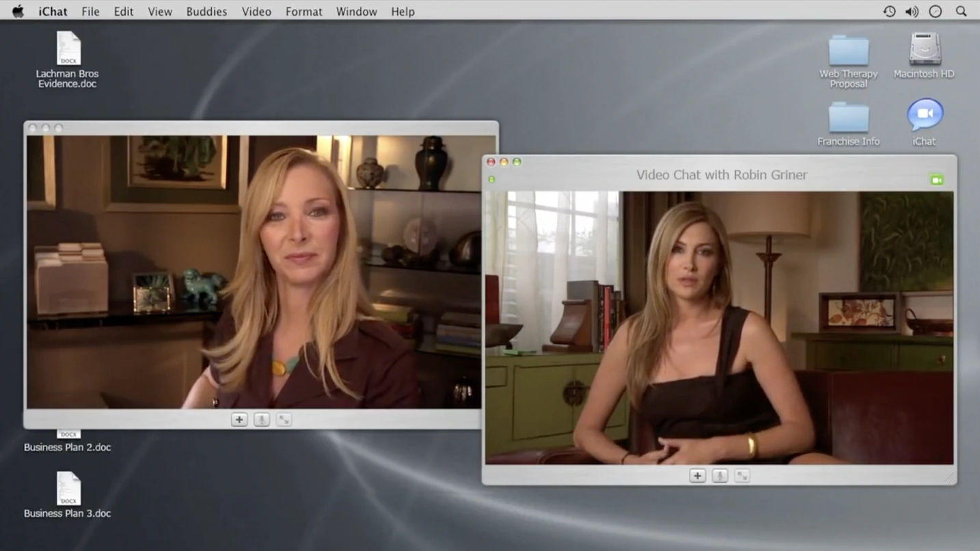
Task: Click the green zoom button of Robin Griner window
Action: (x=517, y=162)
